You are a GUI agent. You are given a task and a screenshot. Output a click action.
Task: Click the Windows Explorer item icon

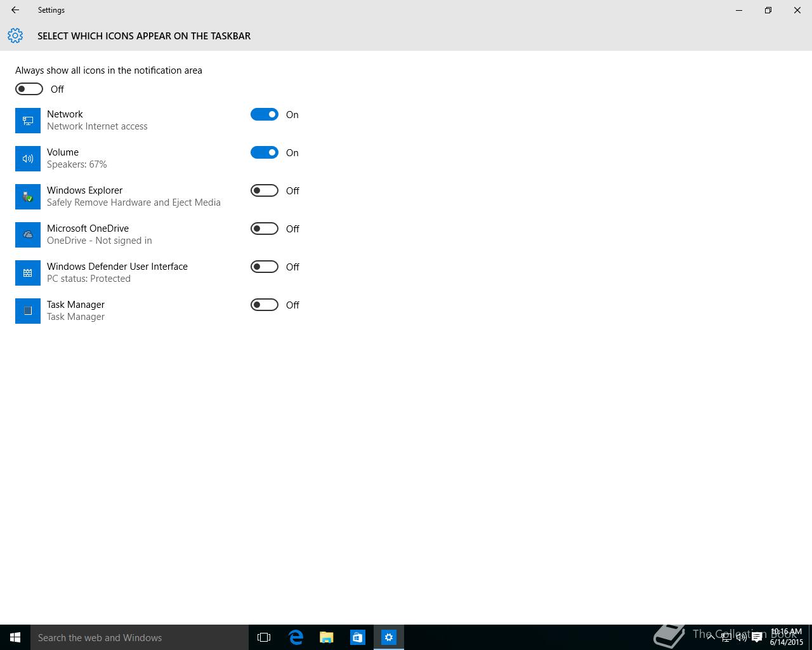28,197
